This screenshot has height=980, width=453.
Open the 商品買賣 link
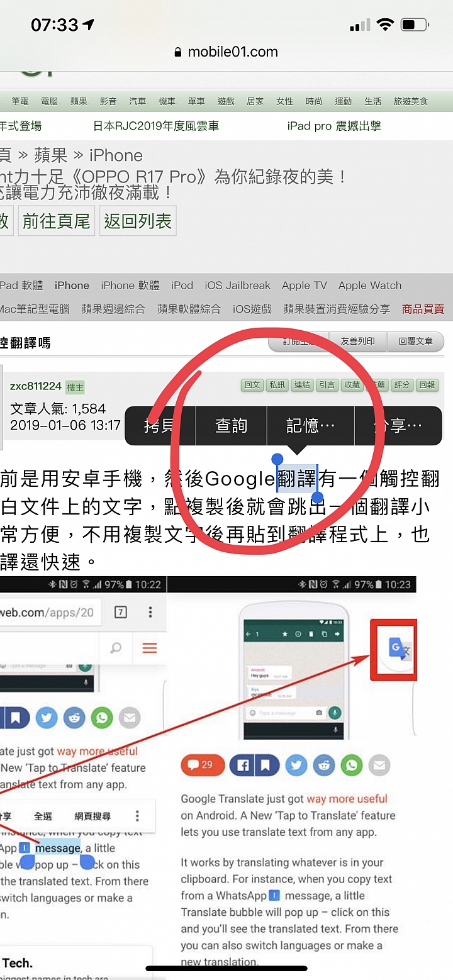point(423,309)
